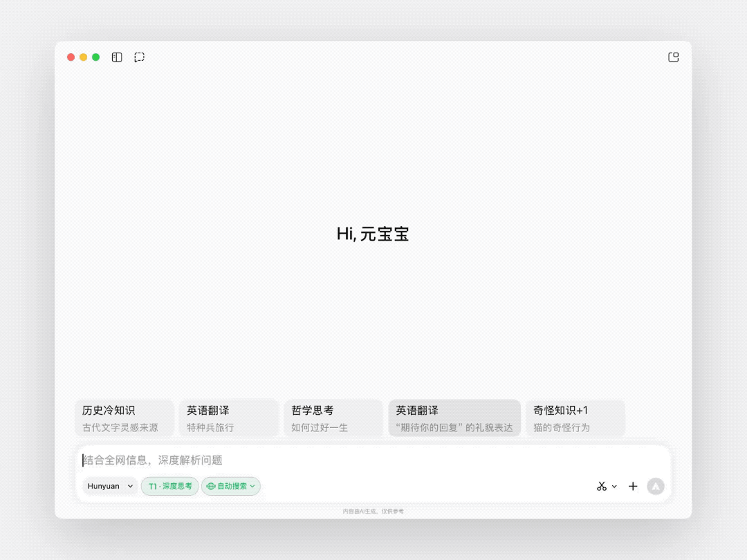Click the green maximize window button

coord(96,57)
